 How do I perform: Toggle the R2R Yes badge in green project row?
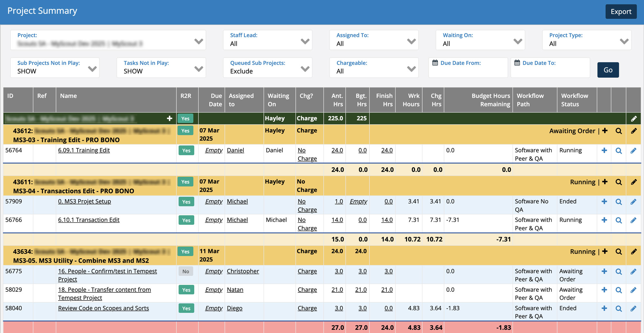click(x=185, y=119)
